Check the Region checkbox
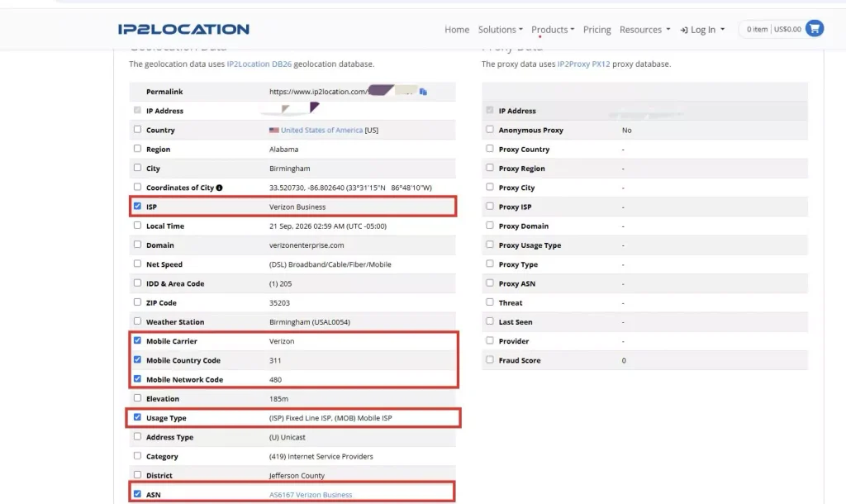The width and height of the screenshot is (846, 504). 138,149
